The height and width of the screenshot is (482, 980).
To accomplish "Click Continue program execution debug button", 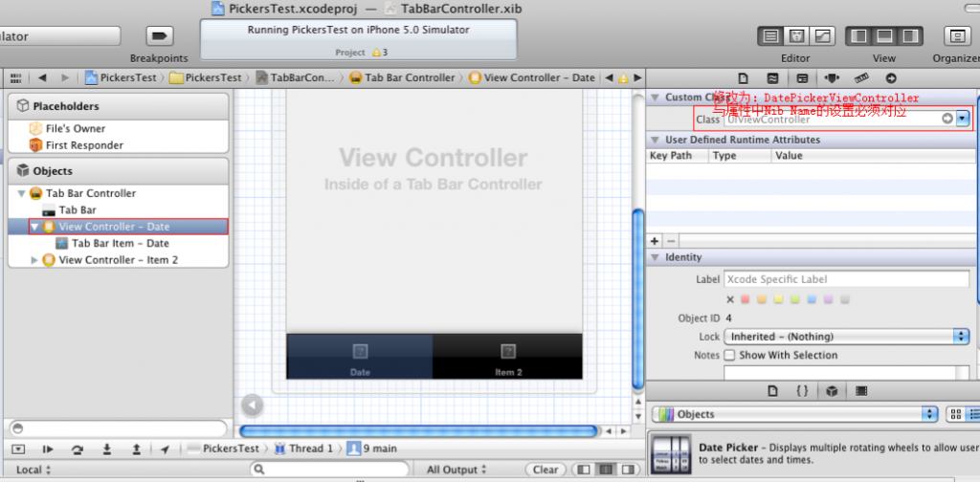I will (x=48, y=449).
